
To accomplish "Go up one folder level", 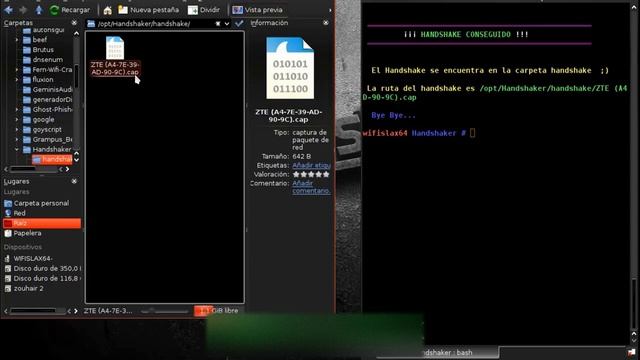I will [39, 10].
